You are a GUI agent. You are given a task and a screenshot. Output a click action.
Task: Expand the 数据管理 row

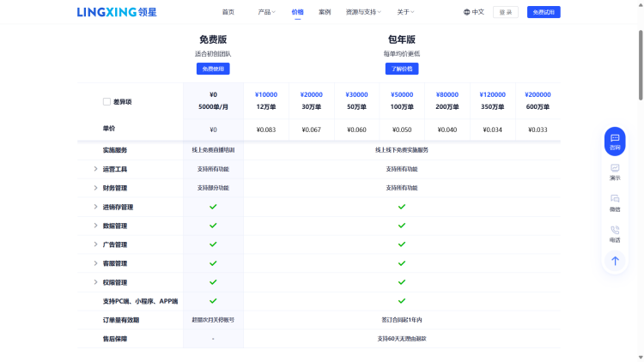point(95,226)
